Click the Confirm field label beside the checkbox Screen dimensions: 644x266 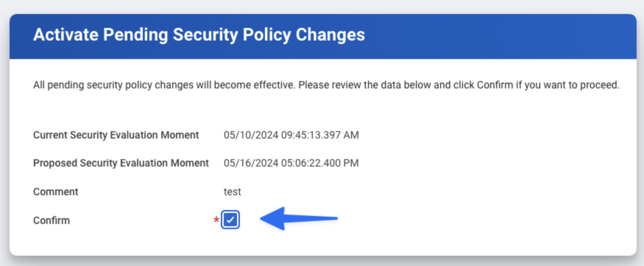pyautogui.click(x=52, y=221)
